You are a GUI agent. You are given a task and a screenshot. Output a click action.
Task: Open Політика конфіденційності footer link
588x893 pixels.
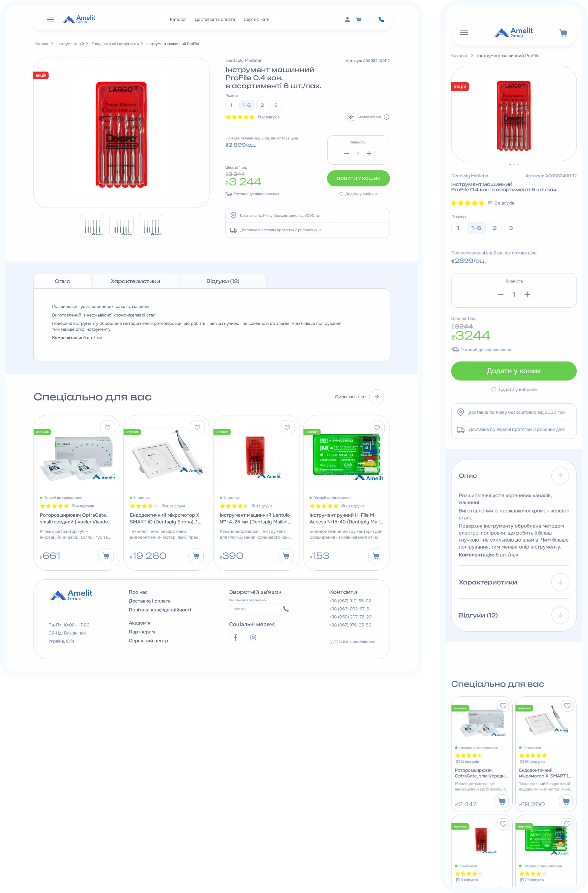160,610
